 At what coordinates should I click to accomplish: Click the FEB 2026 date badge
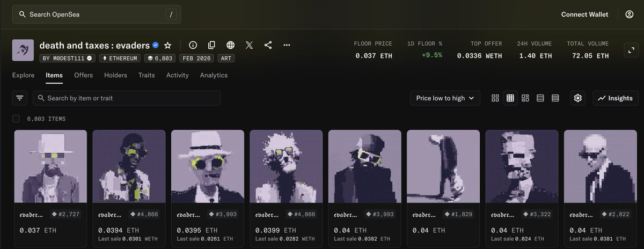196,58
